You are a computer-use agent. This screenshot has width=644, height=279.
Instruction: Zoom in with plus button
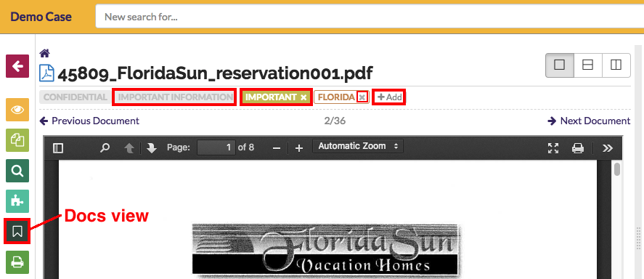click(x=299, y=148)
